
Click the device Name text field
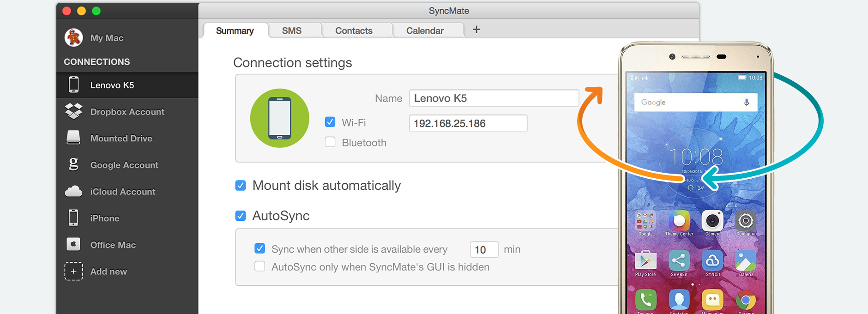tap(494, 98)
